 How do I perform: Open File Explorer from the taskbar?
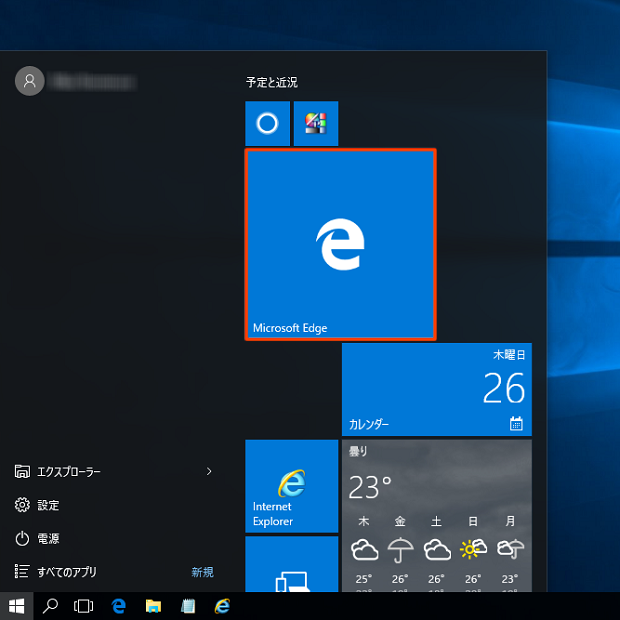click(153, 606)
